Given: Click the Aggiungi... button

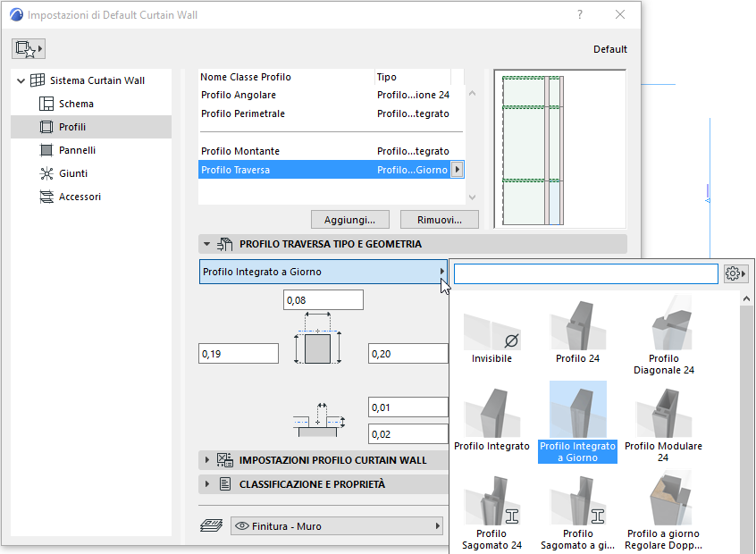Looking at the screenshot, I should click(x=350, y=220).
